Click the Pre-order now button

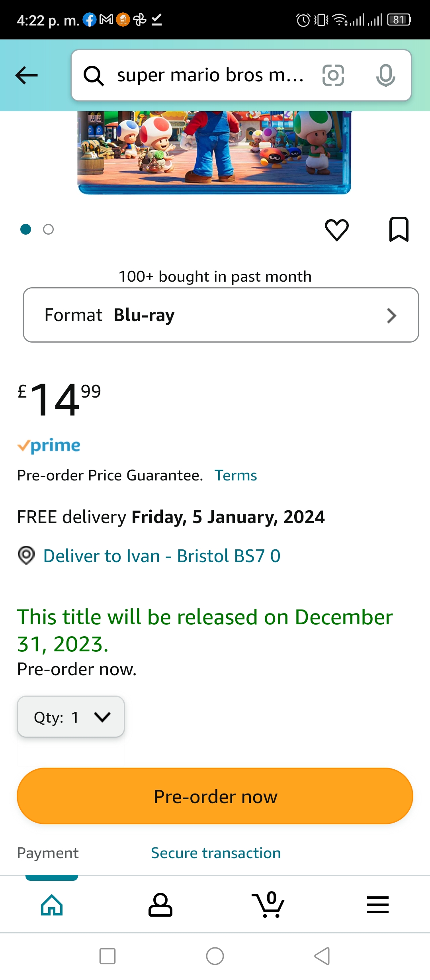215,796
